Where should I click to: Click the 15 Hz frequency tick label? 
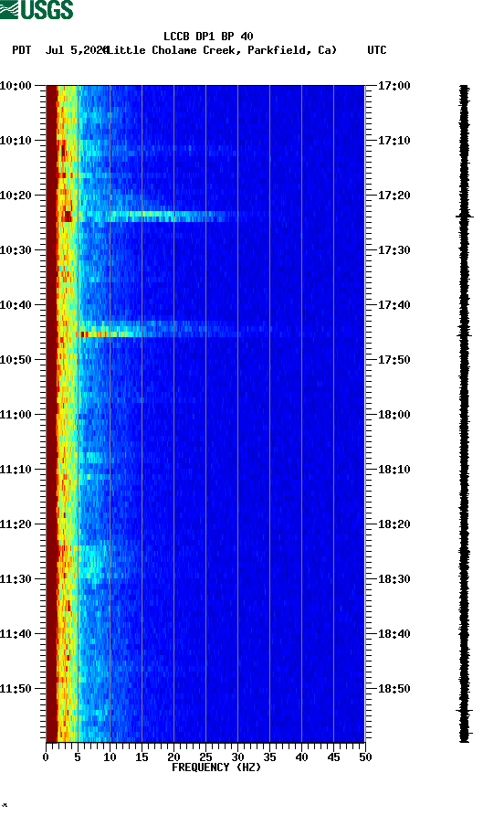pos(142,757)
